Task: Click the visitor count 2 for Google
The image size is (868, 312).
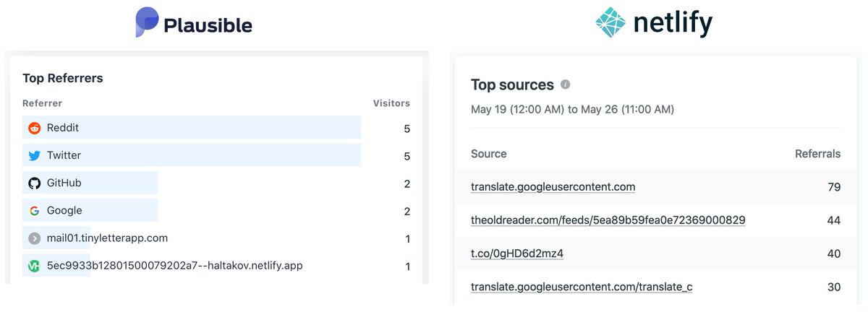Action: pyautogui.click(x=407, y=211)
